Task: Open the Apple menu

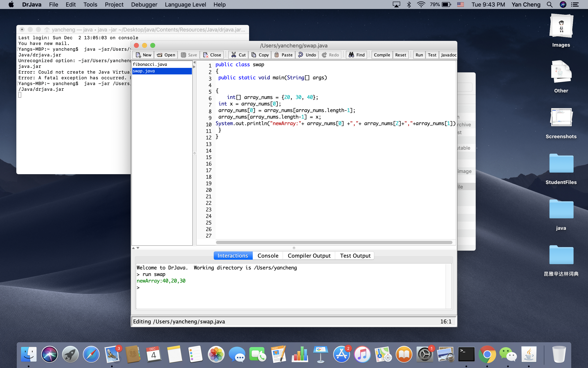Action: (x=11, y=4)
